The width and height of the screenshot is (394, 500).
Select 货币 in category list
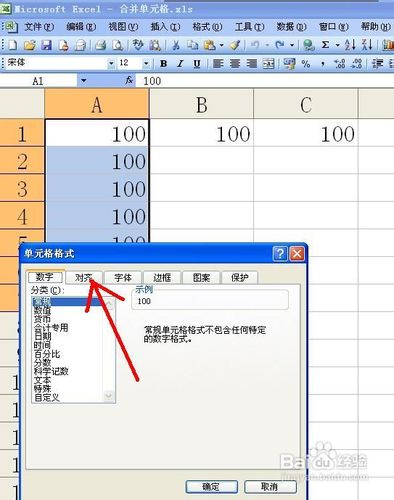pos(42,319)
